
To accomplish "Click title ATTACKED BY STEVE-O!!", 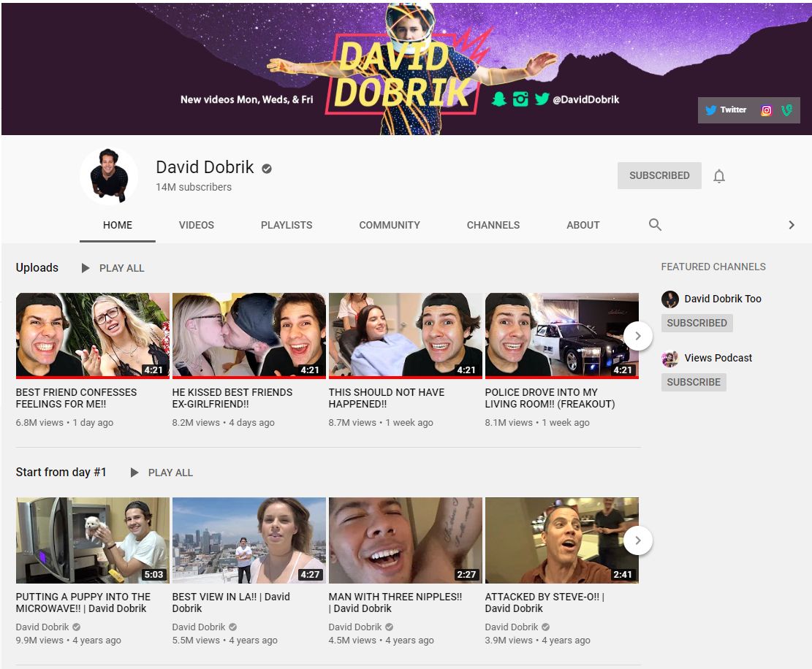I will (x=545, y=603).
